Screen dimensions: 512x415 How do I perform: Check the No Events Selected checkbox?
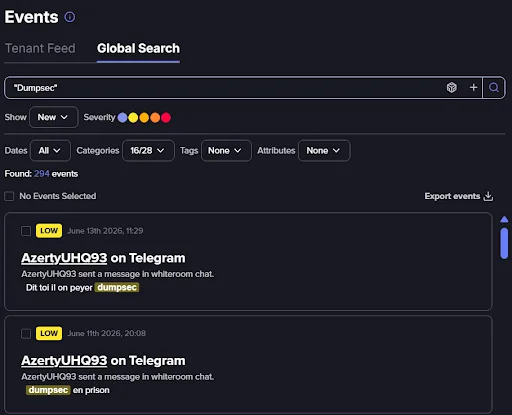(x=9, y=196)
